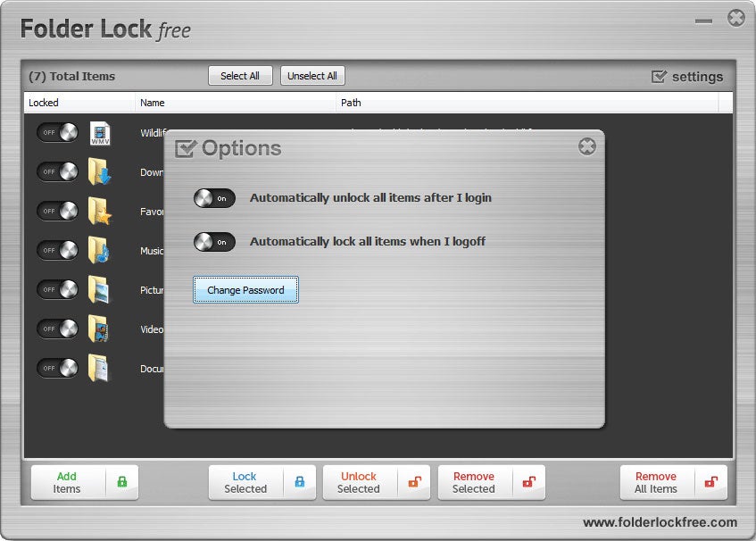Screen dimensions: 756x541
Task: Click the '(7) Total Items' label
Action: tap(71, 76)
